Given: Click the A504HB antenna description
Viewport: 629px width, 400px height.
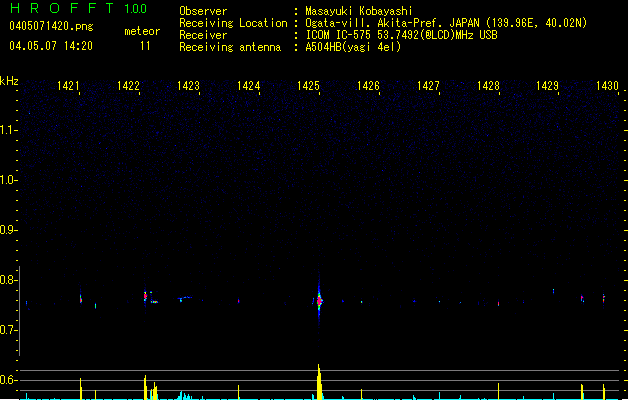Looking at the screenshot, I should pos(353,47).
